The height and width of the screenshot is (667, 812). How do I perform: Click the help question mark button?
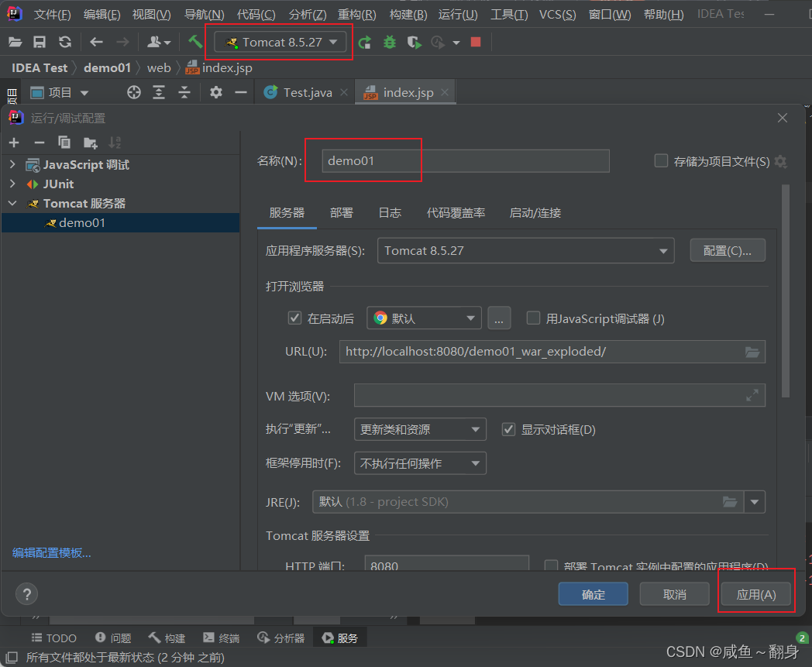click(x=27, y=594)
